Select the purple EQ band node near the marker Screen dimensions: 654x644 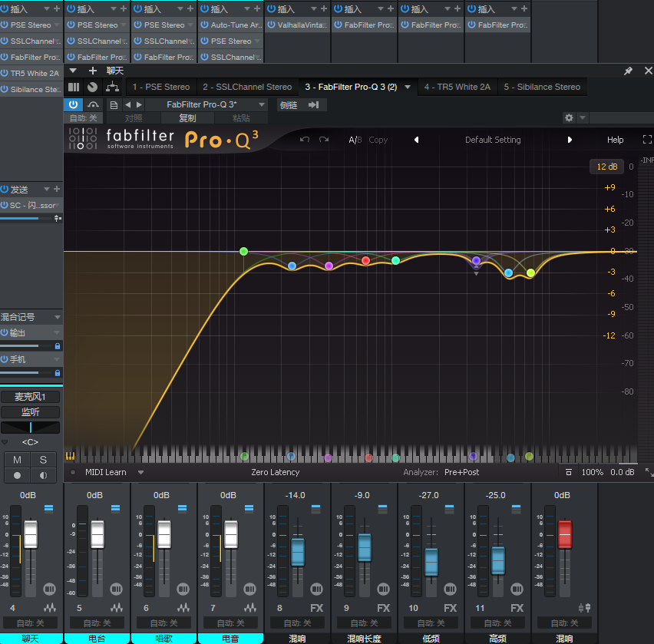pyautogui.click(x=477, y=261)
